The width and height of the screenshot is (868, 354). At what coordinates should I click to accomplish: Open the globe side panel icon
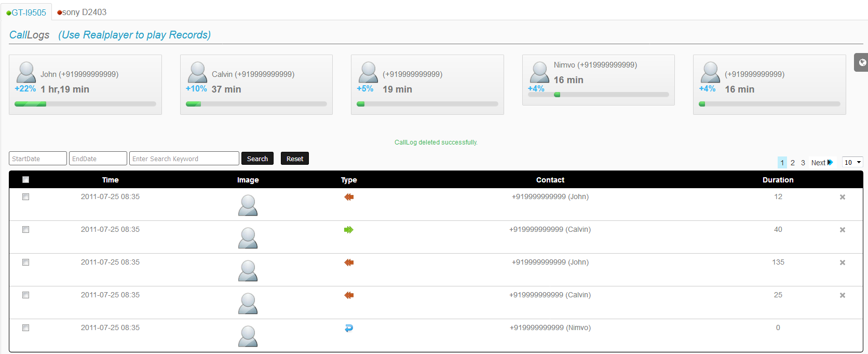point(862,62)
